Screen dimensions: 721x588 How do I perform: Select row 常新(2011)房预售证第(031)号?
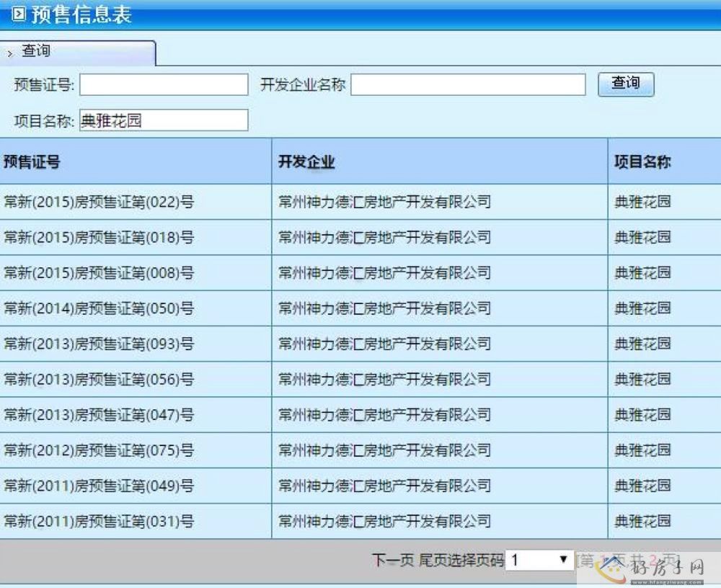pos(99,521)
